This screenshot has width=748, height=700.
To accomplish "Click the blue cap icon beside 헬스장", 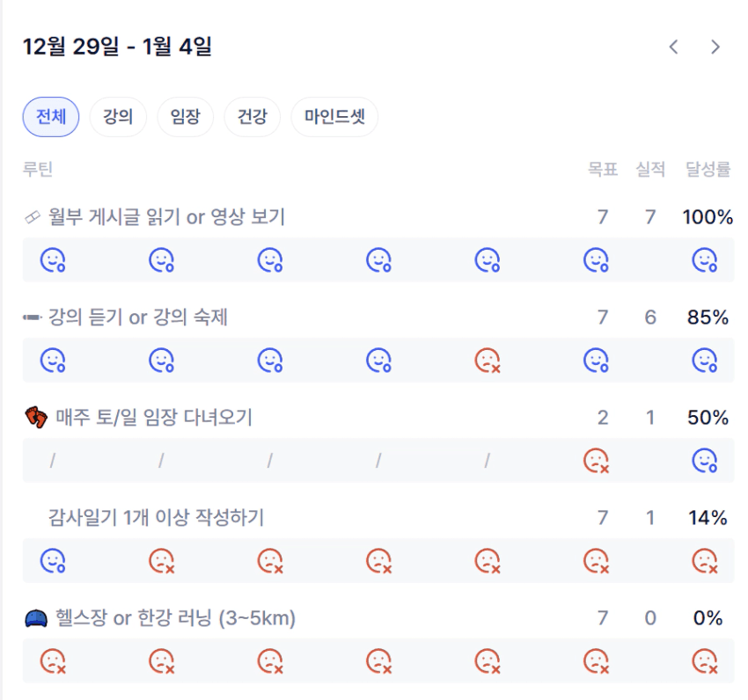I will click(x=35, y=619).
